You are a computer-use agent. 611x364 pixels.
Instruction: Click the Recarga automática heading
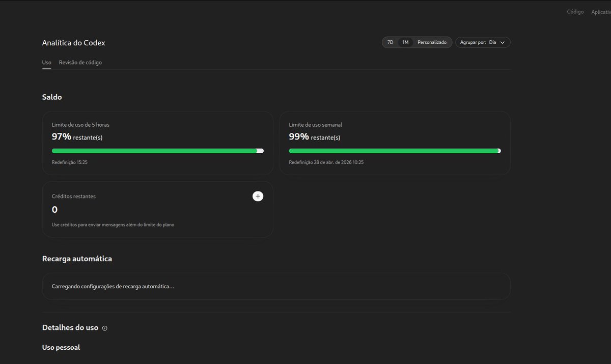click(x=77, y=259)
